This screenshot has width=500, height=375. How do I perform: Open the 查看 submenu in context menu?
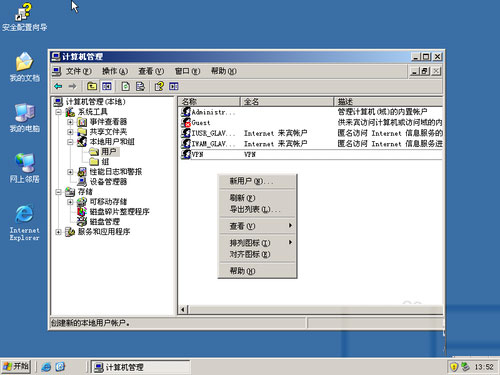click(257, 226)
